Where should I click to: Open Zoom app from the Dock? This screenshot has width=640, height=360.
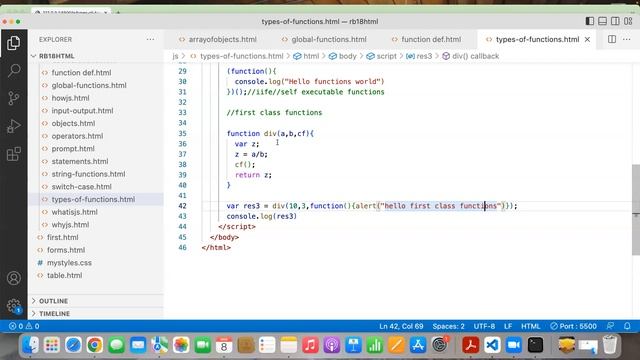(x=513, y=345)
